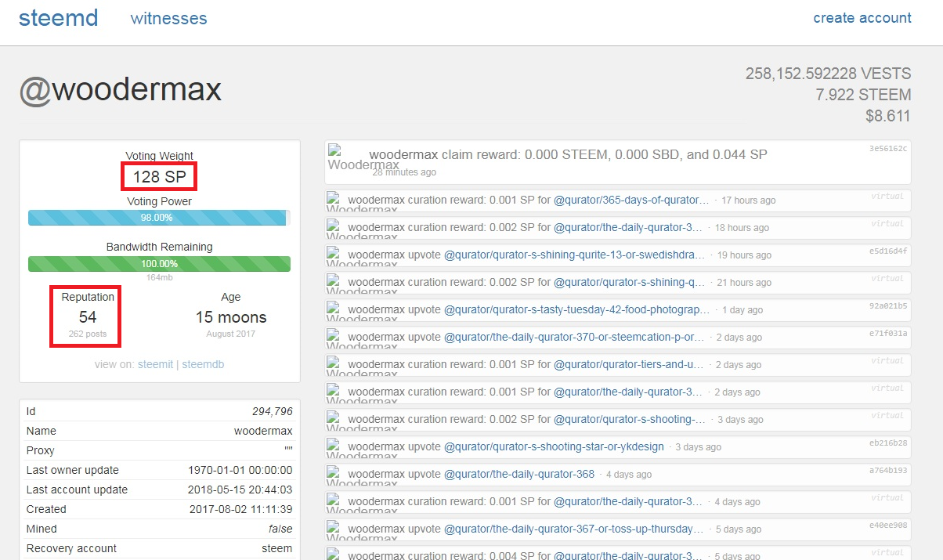Screen dimensions: 943x560
Task: Open the daily-qurator link from 18 hours ago
Action: click(628, 227)
